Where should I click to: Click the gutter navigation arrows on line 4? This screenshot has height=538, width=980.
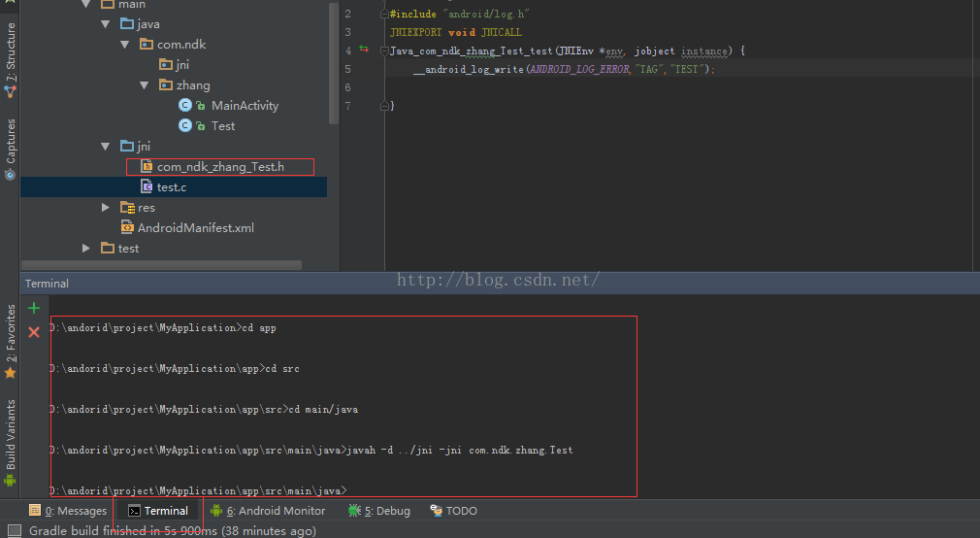(x=364, y=49)
